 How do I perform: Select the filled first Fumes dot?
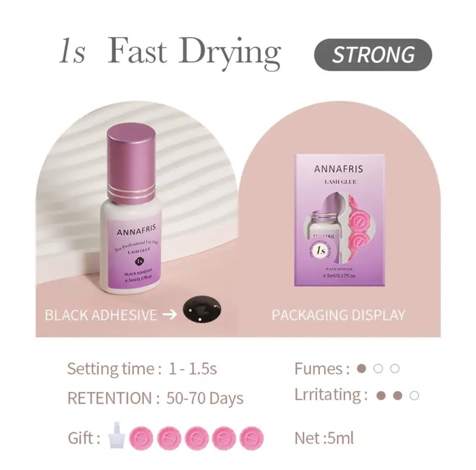pyautogui.click(x=362, y=369)
